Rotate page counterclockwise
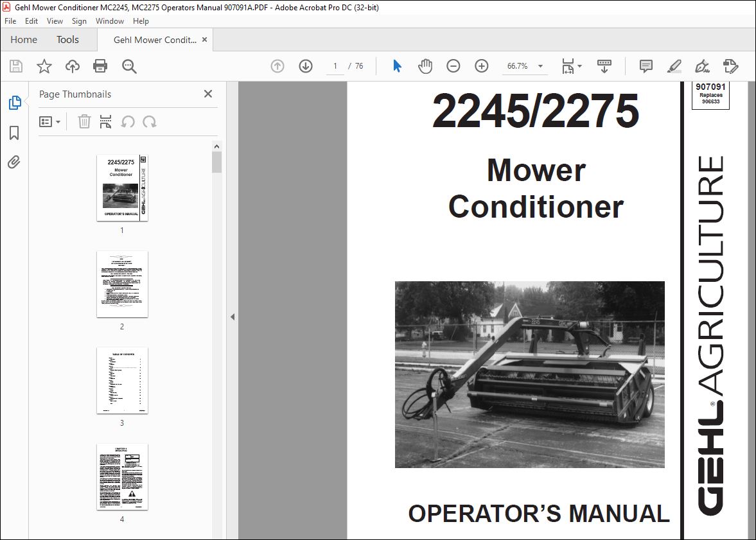This screenshot has width=756, height=540. (x=128, y=121)
